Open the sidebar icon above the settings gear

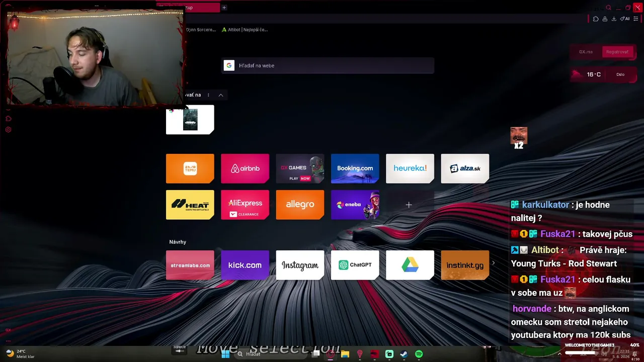pos(8,119)
